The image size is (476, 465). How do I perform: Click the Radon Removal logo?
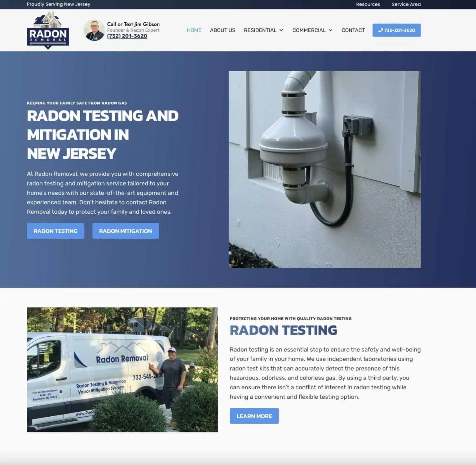click(48, 30)
